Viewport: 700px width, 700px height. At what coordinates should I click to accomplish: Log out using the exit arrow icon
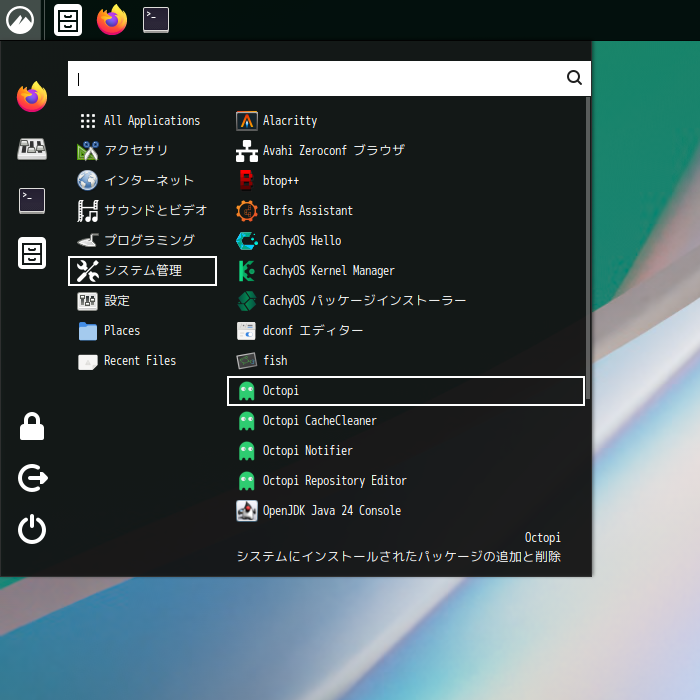point(32,478)
